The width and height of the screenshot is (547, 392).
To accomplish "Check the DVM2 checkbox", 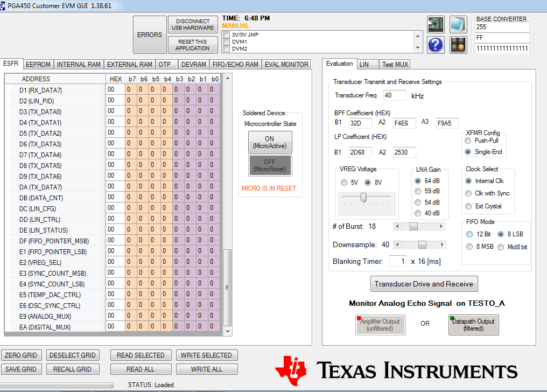I will (227, 49).
